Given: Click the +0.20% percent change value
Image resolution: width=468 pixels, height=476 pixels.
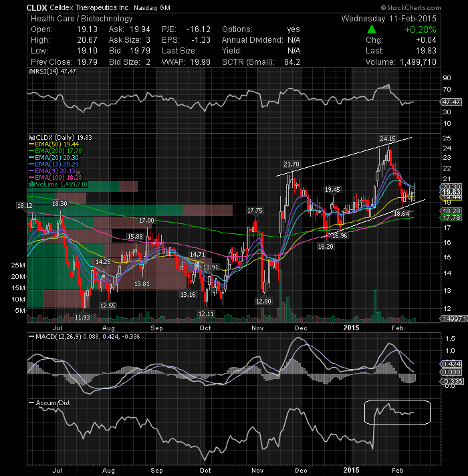Looking at the screenshot, I should pyautogui.click(x=421, y=29).
